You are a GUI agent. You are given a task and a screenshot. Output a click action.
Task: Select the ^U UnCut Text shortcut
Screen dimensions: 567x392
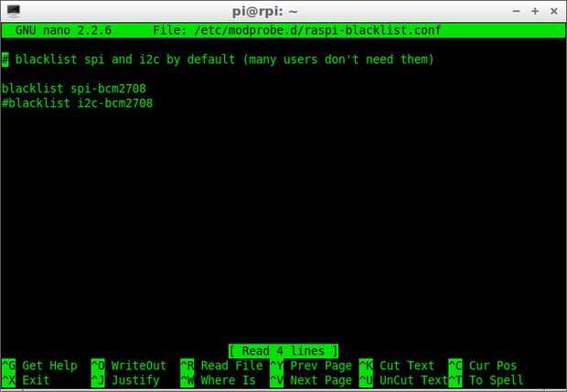(x=403, y=380)
